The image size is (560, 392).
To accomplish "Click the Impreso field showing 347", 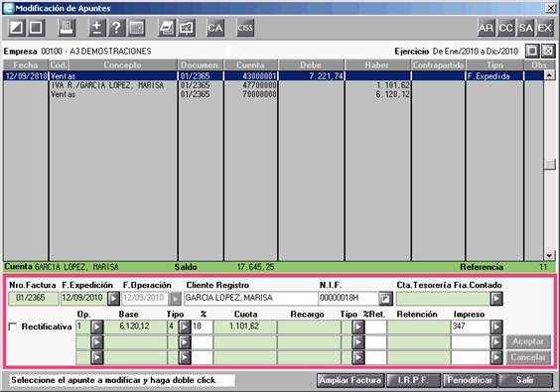I will pos(471,327).
